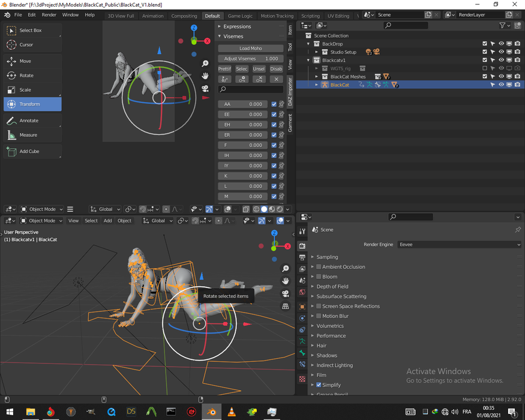Enable the WGTS_rig collection checkbox
525x420 pixels.
484,68
